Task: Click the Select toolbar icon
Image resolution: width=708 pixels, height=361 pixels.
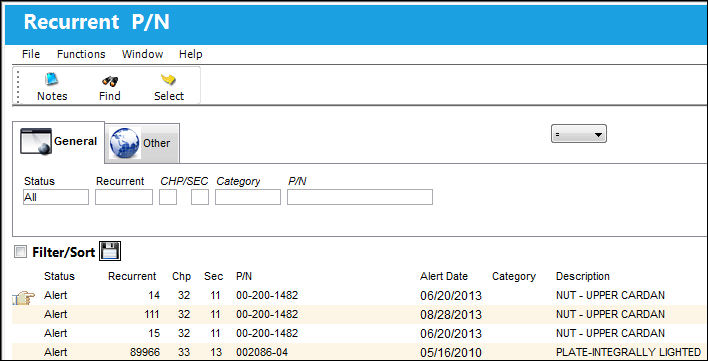Action: tap(168, 80)
